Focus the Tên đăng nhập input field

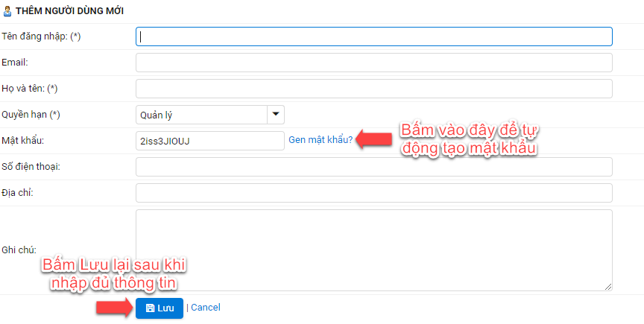[x=373, y=36]
